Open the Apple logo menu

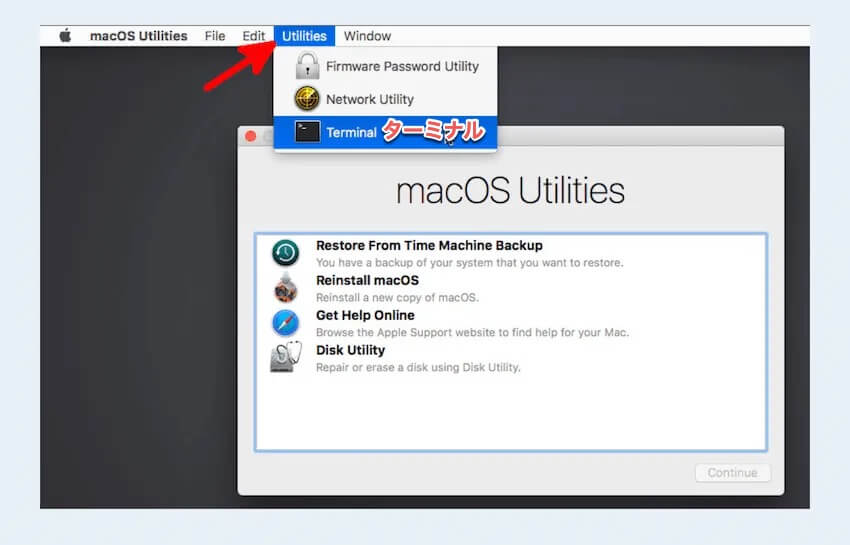(x=65, y=36)
